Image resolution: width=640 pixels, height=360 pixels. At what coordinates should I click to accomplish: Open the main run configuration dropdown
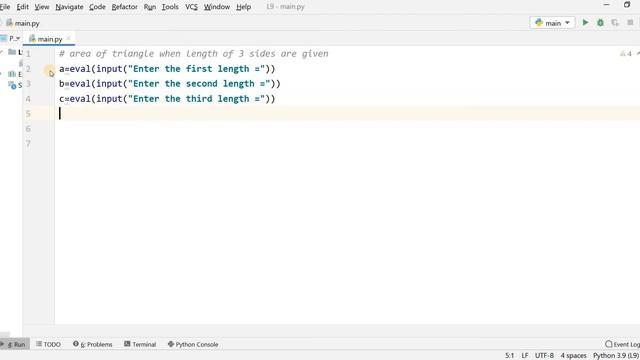click(552, 23)
